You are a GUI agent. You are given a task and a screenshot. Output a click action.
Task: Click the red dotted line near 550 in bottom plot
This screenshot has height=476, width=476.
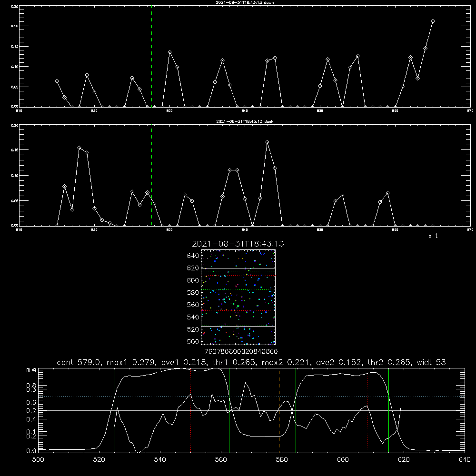tap(191, 410)
